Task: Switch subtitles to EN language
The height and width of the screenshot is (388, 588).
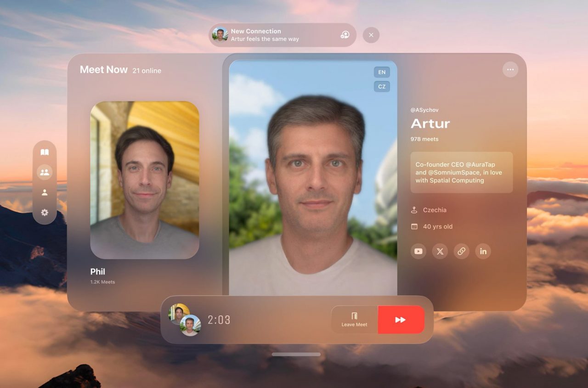Action: pos(381,72)
